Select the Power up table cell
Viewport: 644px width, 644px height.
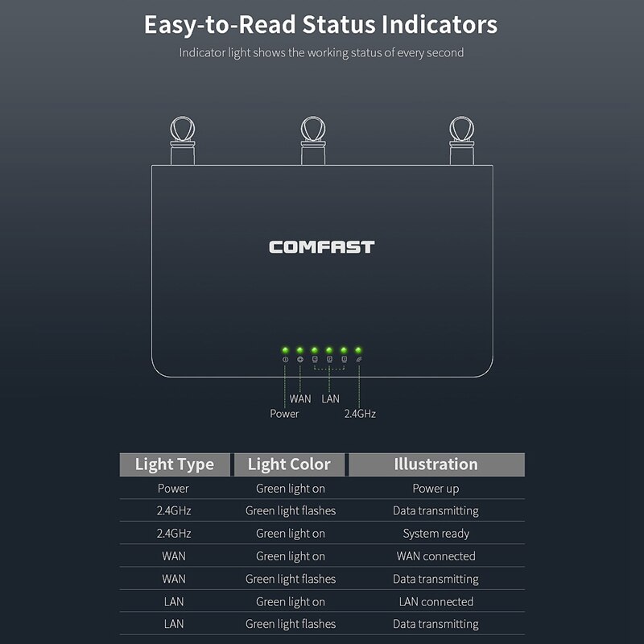point(436,488)
